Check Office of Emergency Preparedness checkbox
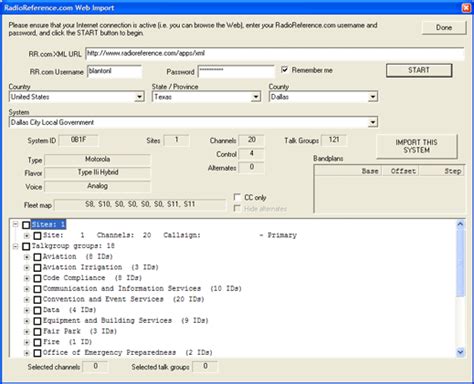 [37, 353]
